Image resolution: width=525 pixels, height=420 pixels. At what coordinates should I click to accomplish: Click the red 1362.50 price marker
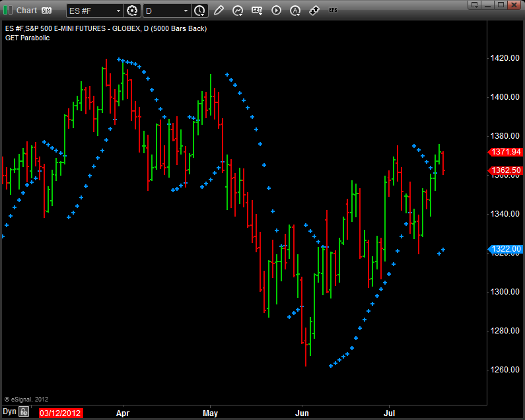click(x=506, y=170)
